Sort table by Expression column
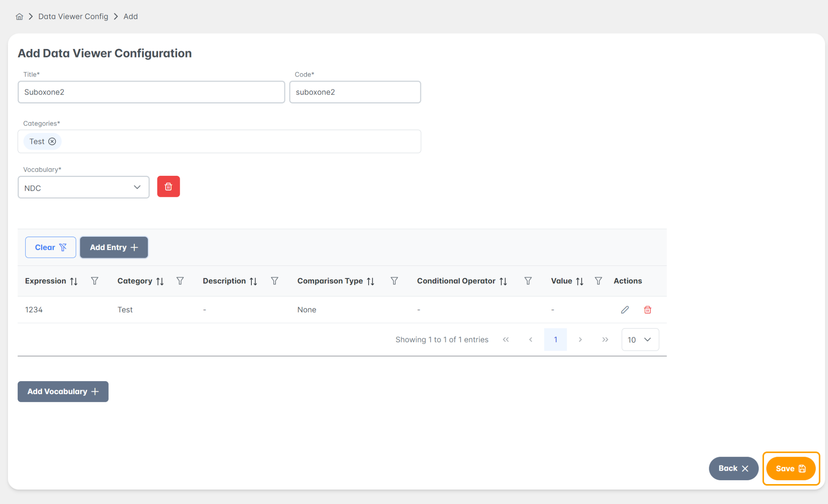This screenshot has height=504, width=828. [74, 281]
